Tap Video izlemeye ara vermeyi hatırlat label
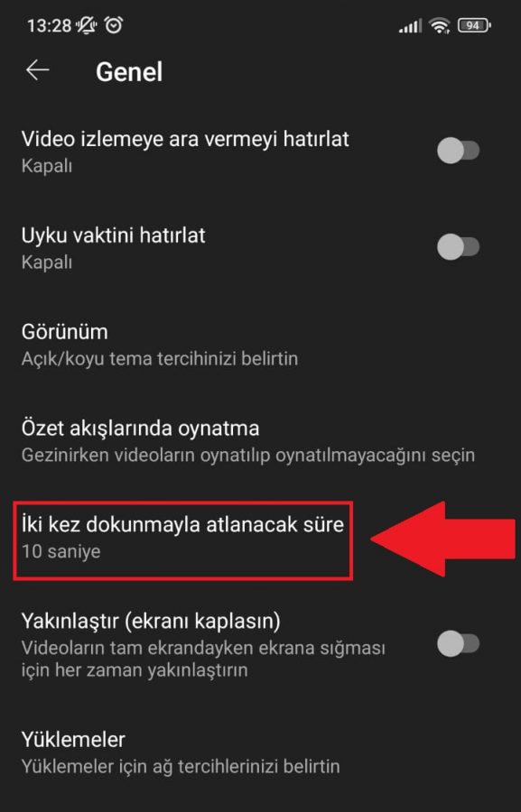The image size is (521, 812). click(186, 139)
